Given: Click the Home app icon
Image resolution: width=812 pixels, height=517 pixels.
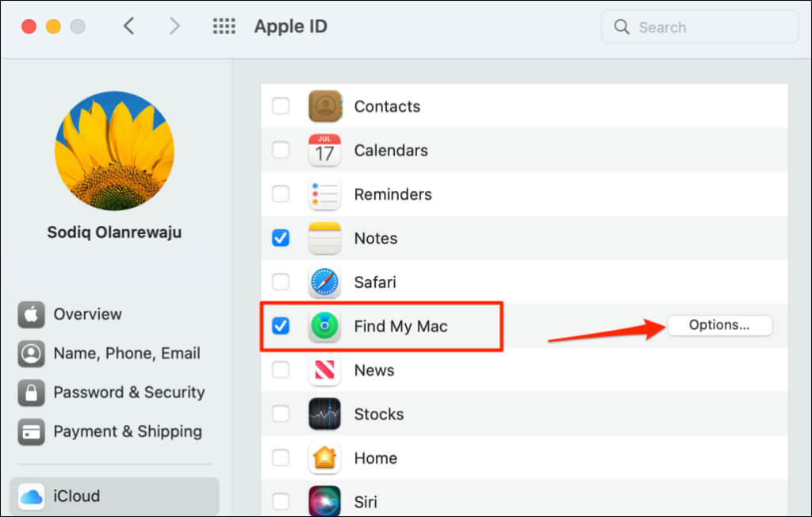Looking at the screenshot, I should click(x=324, y=458).
